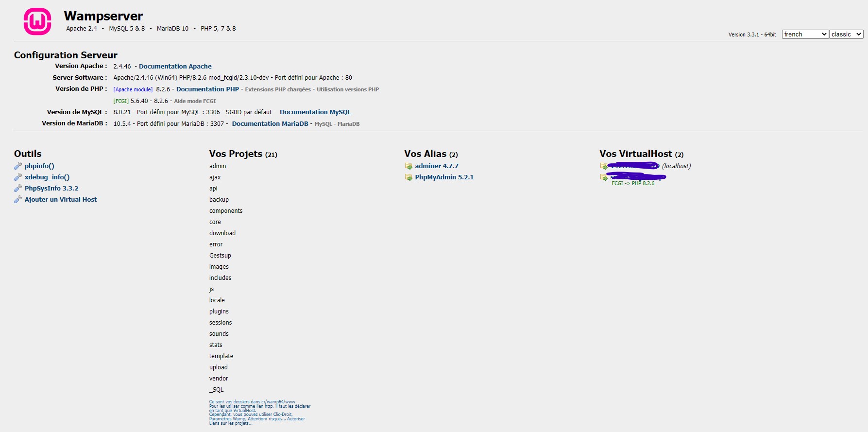
Task: Follow the Documentation MySQL link
Action: pyautogui.click(x=315, y=112)
